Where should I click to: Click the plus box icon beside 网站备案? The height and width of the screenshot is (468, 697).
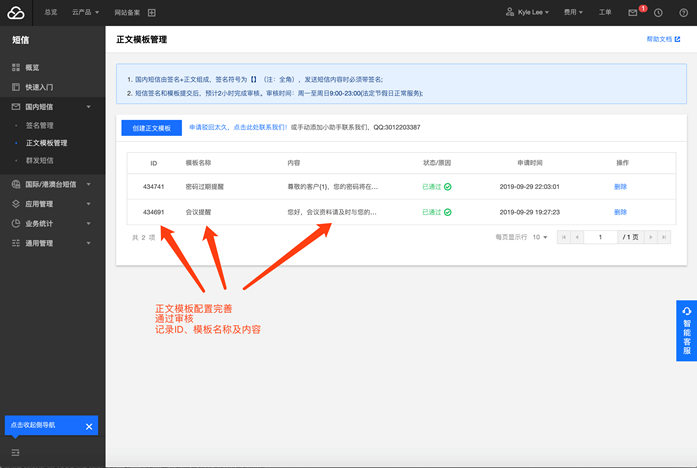(x=152, y=12)
